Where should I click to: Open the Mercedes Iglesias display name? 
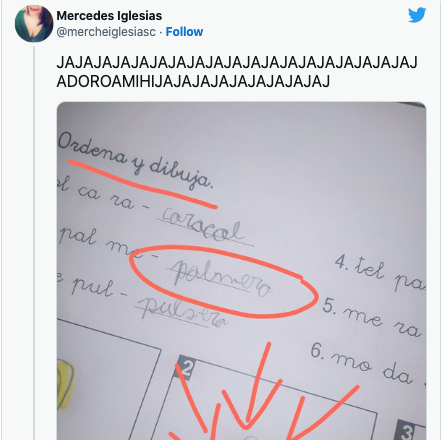109,16
